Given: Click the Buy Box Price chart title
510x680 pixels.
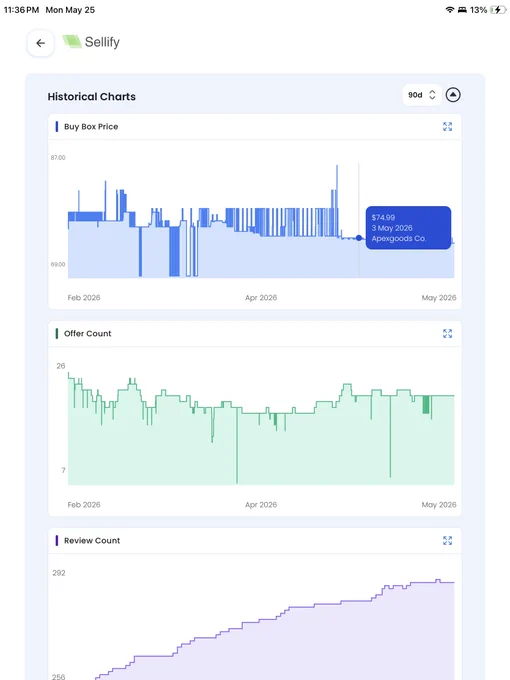Looking at the screenshot, I should point(91,127).
